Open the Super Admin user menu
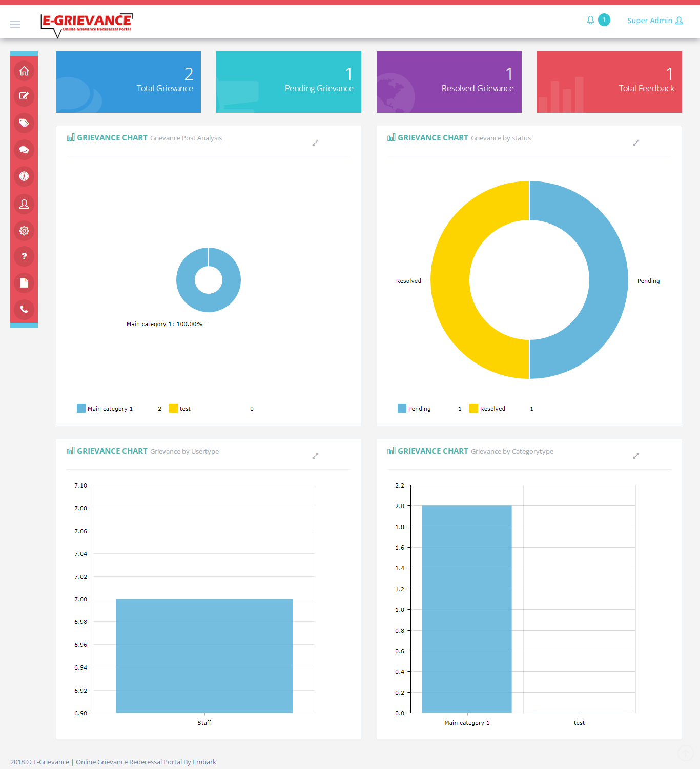This screenshot has height=769, width=700. click(x=654, y=21)
